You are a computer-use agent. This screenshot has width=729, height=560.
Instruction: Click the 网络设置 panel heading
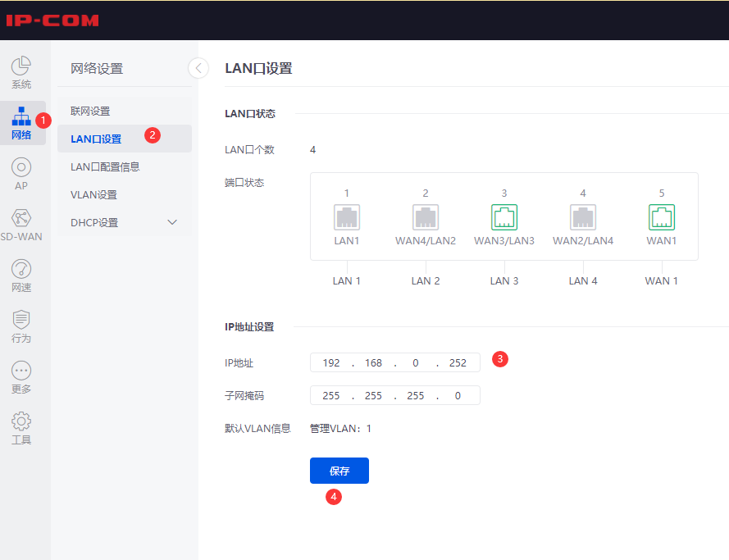pyautogui.click(x=97, y=69)
